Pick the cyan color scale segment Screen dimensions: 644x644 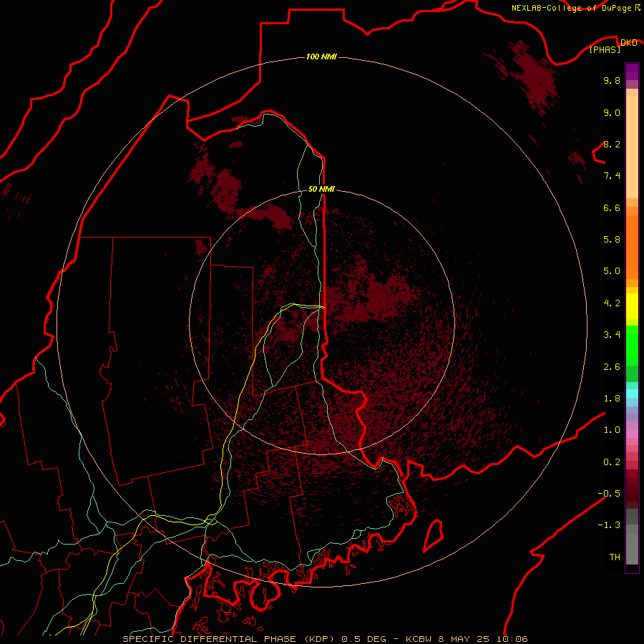click(x=632, y=394)
